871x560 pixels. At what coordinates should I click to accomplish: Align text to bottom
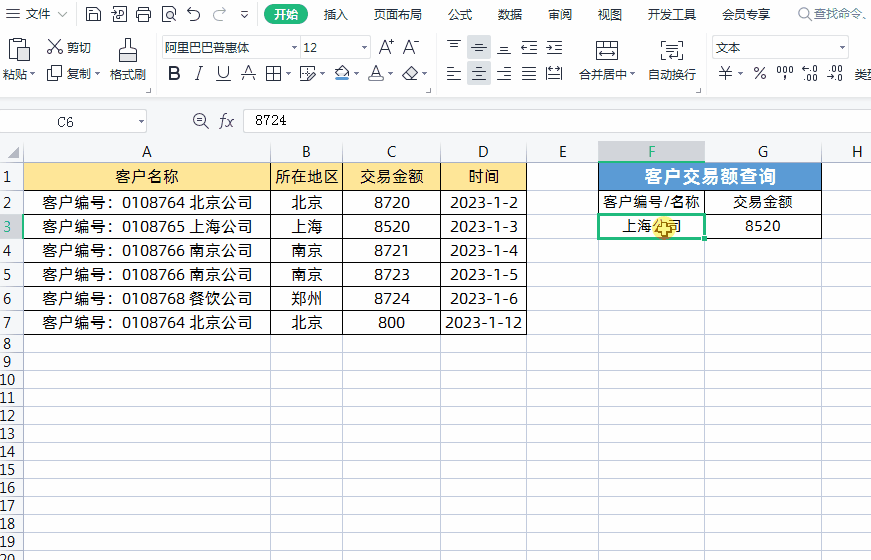pos(504,48)
